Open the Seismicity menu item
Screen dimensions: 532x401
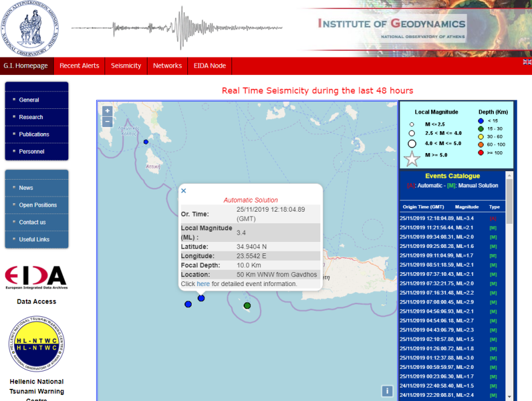click(126, 66)
